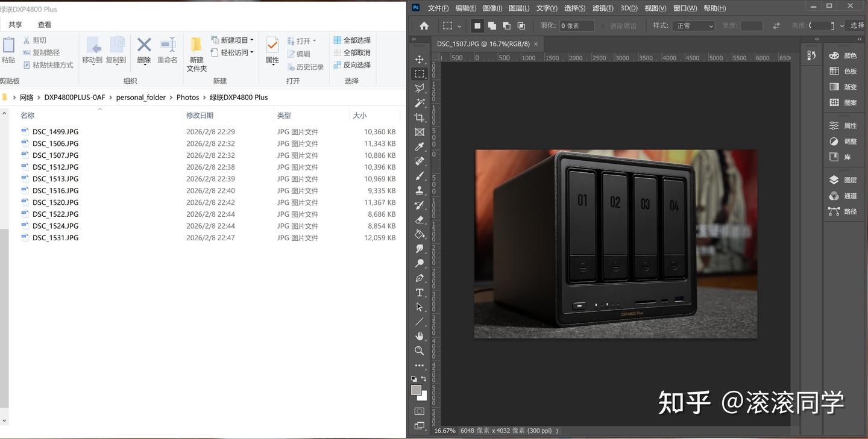Click 新建文件夹 button in Explorer

[197, 54]
